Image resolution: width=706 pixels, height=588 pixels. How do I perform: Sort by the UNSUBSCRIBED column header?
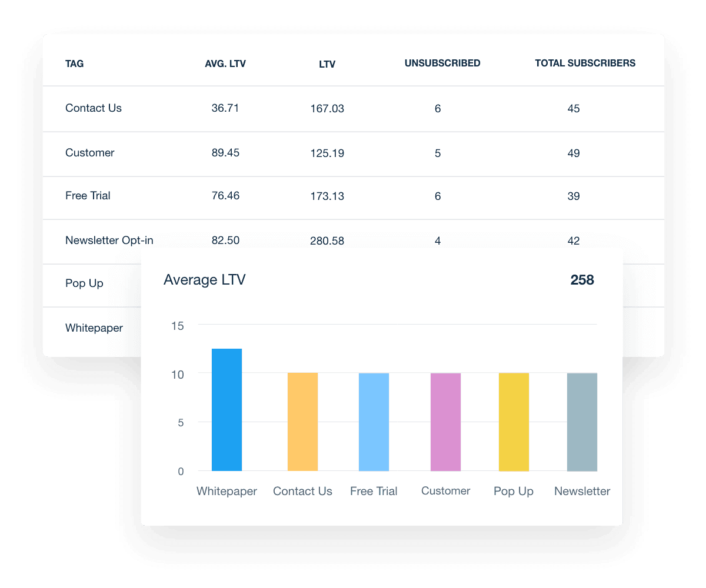point(442,63)
